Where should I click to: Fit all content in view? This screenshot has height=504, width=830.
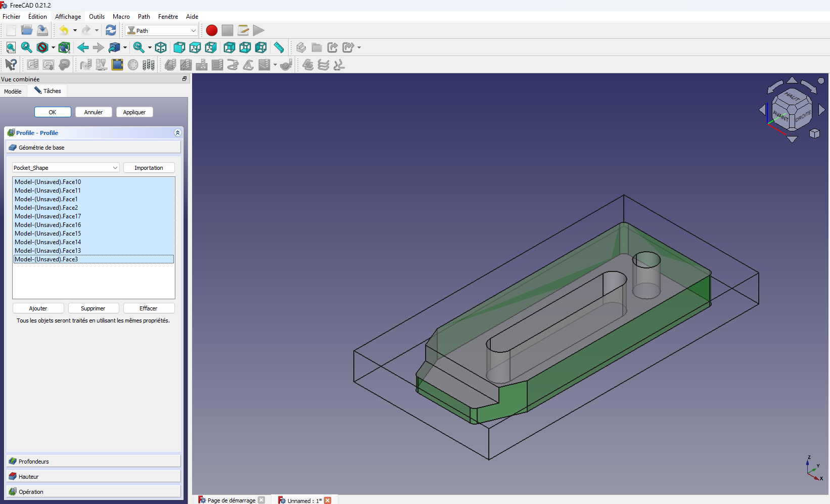point(11,48)
